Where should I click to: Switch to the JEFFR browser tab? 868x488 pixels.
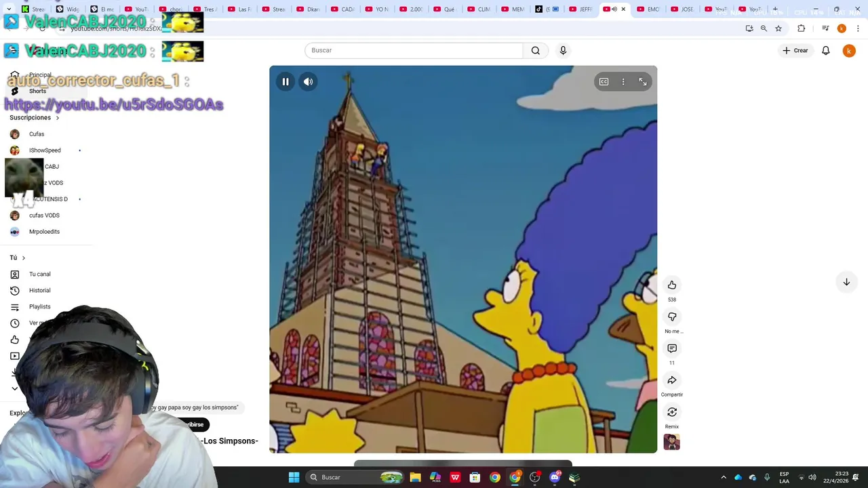(581, 9)
